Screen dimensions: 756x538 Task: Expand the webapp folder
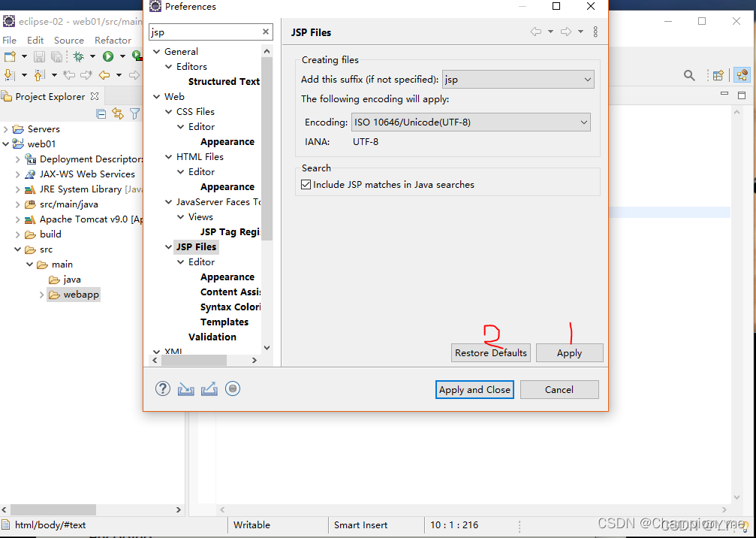[x=42, y=295]
